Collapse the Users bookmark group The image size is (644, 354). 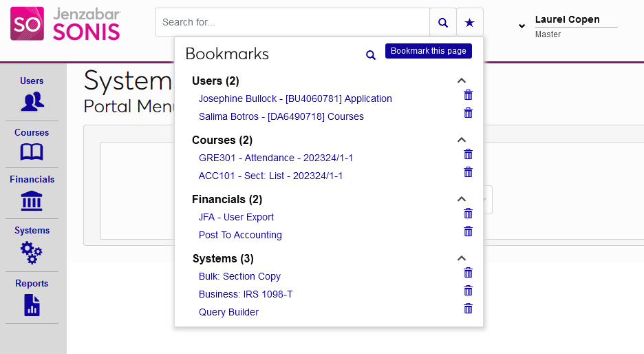(x=462, y=81)
